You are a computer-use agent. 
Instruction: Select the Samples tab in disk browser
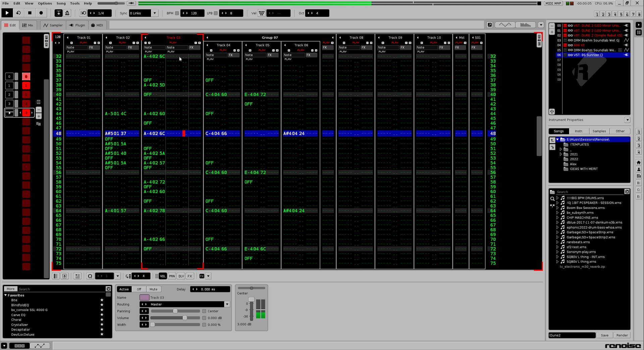tap(599, 131)
